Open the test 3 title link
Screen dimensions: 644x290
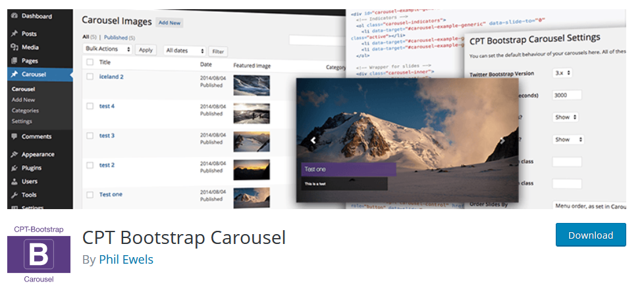tap(107, 135)
